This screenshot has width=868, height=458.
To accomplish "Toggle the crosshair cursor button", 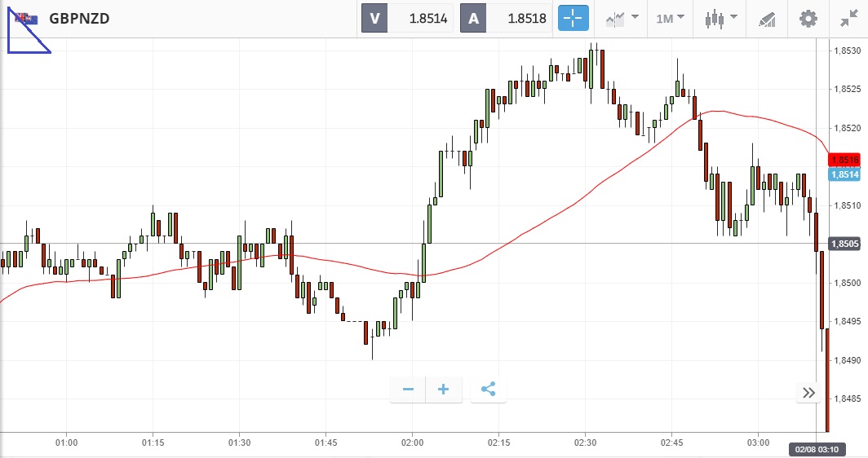I will coord(573,18).
